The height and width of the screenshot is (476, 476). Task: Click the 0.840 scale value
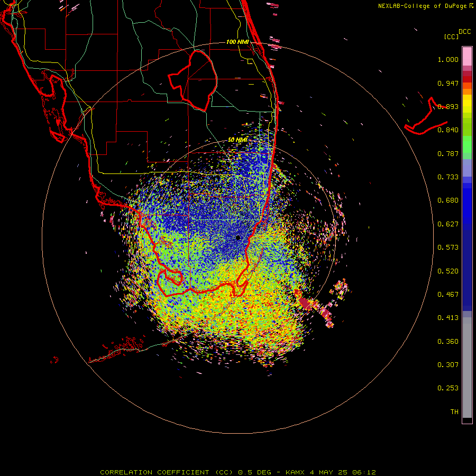coord(448,130)
